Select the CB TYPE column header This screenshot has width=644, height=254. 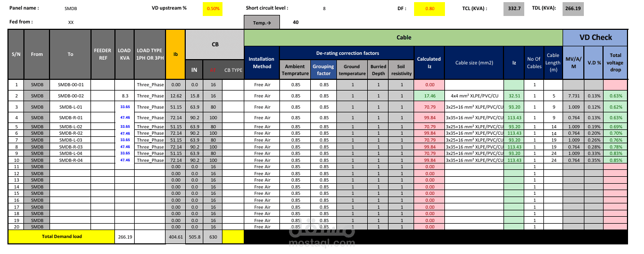[233, 70]
